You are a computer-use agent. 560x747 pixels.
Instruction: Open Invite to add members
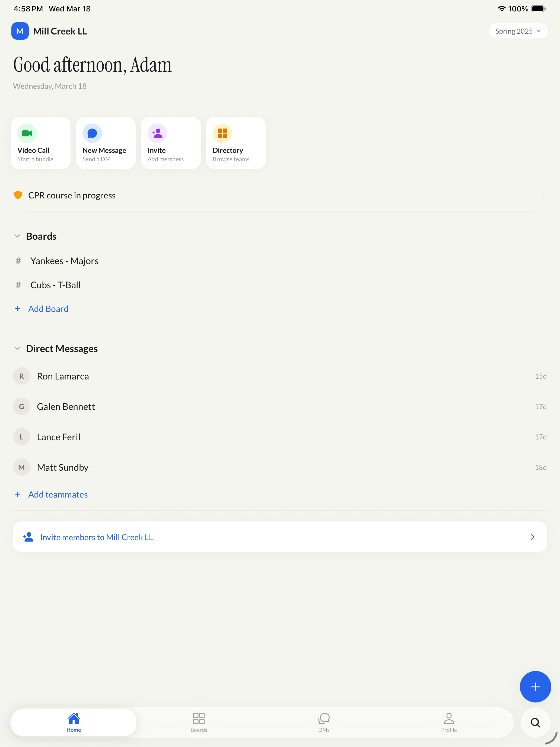tap(171, 143)
